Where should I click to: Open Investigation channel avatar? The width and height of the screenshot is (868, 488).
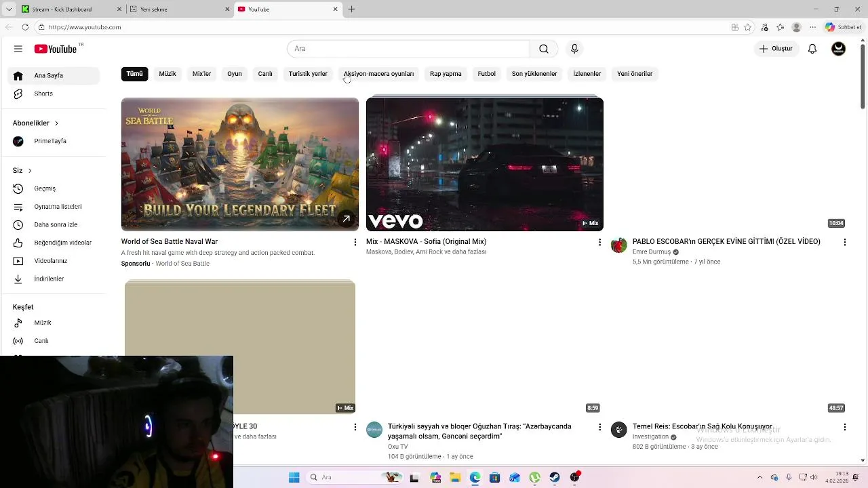point(619,430)
